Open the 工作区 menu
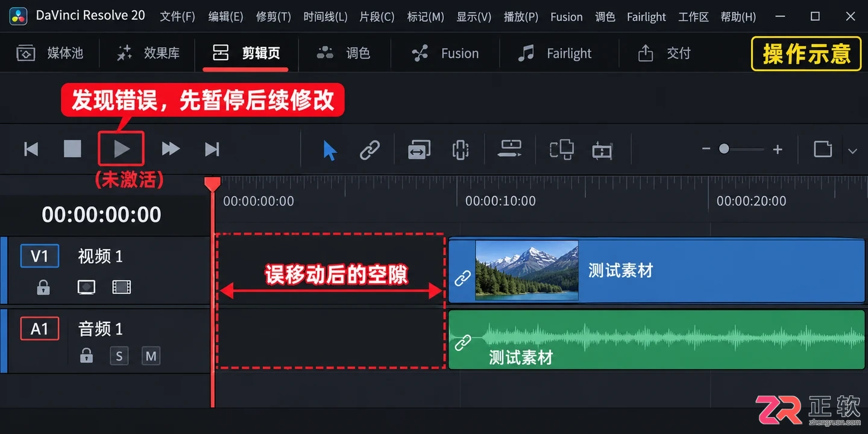Screen dimensions: 868x434 693,17
